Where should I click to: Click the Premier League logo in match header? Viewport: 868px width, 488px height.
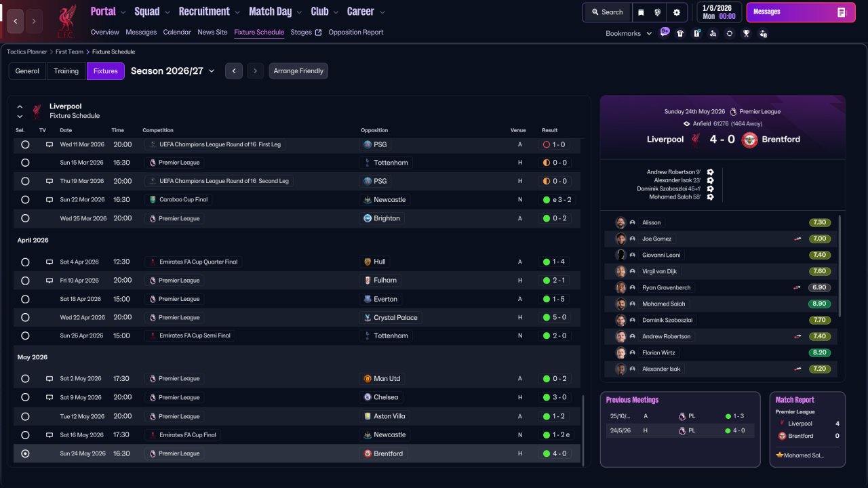click(x=734, y=112)
